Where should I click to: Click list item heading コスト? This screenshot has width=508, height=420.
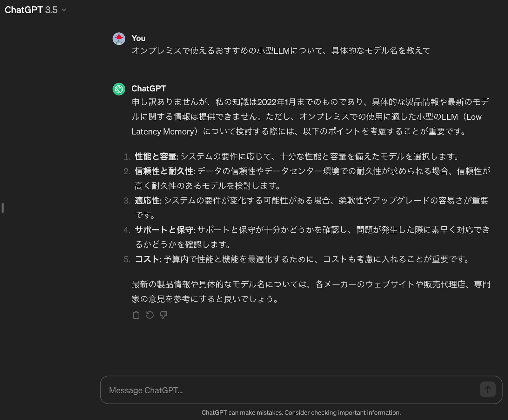coord(147,259)
